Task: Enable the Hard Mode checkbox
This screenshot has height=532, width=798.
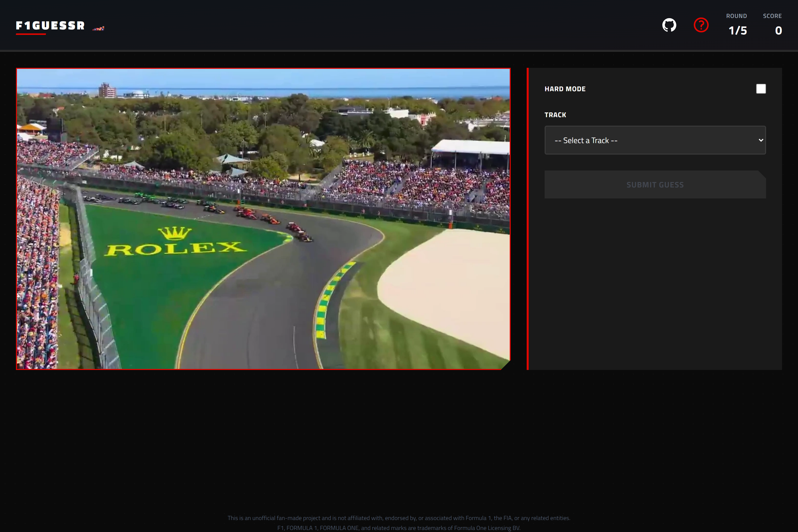Action: (761, 89)
